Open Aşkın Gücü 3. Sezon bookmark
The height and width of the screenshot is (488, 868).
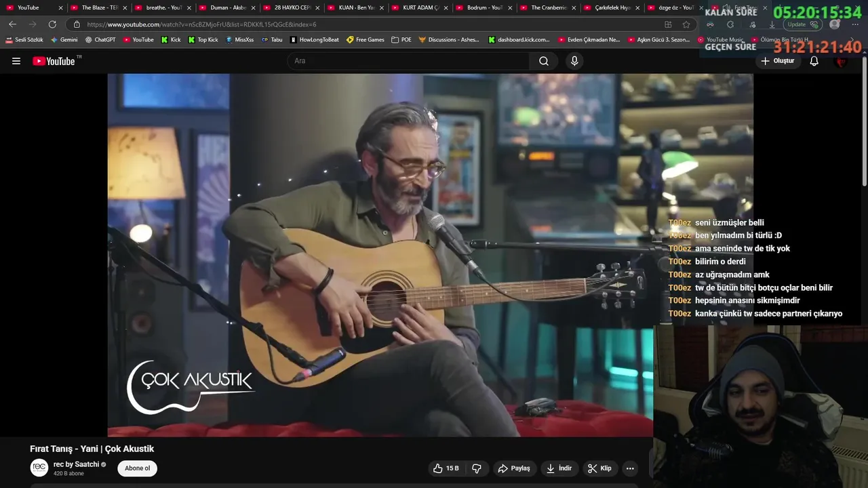click(x=658, y=40)
